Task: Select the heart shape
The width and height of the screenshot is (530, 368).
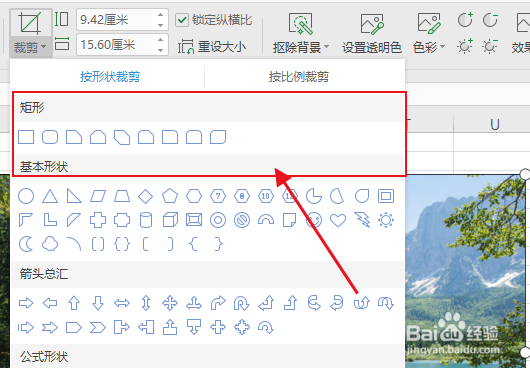Action: click(x=338, y=220)
